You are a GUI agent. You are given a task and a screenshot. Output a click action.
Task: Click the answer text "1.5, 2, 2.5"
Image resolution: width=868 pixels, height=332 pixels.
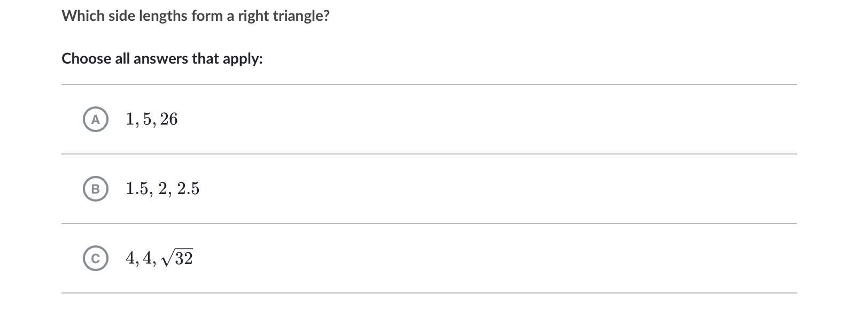(x=162, y=189)
